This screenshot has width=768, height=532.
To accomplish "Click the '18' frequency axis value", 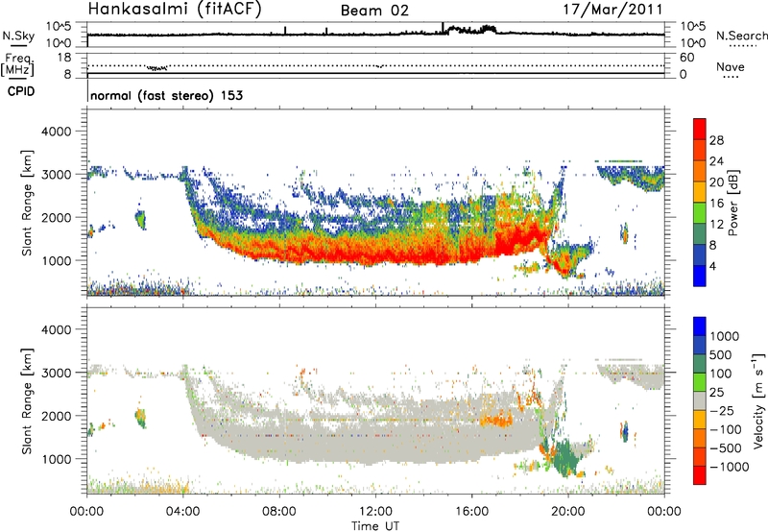I will pos(64,58).
